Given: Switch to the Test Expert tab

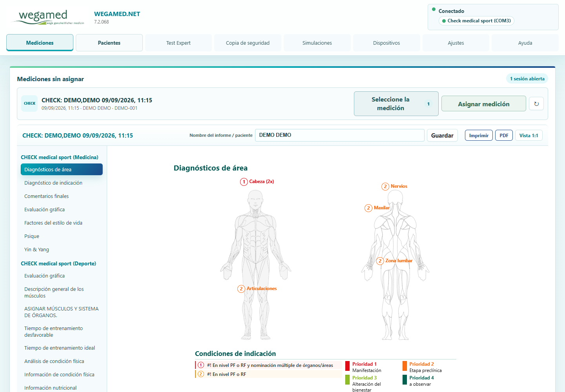Looking at the screenshot, I should tap(179, 43).
